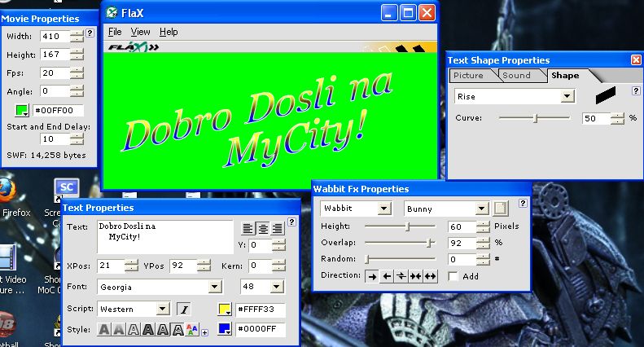Open the Bunny preset dropdown
This screenshot has width=644, height=347.
click(482, 209)
